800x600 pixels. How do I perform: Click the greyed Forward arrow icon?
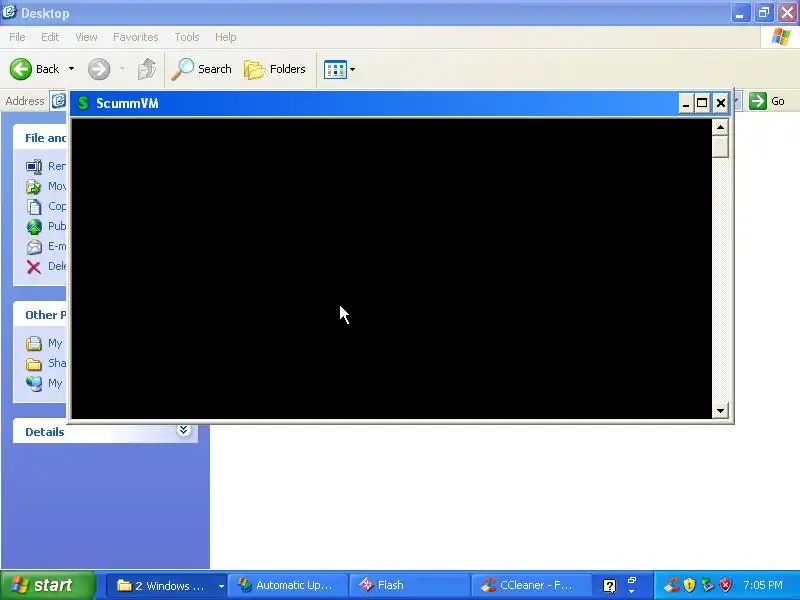click(99, 69)
